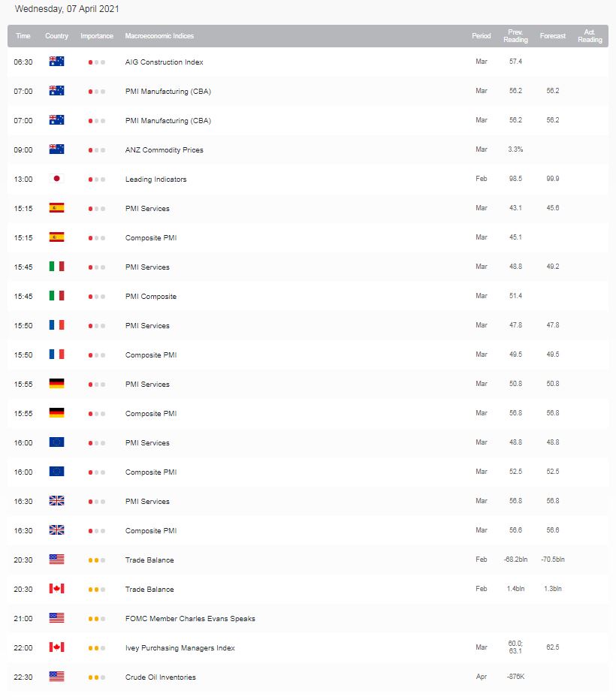Click US flag beside Crude Oil Inventories
This screenshot has height=700, width=616.
pos(56,677)
